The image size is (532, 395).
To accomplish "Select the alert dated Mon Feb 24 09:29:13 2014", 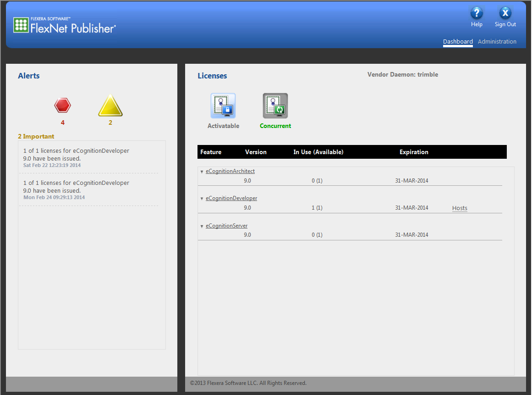I will point(89,189).
